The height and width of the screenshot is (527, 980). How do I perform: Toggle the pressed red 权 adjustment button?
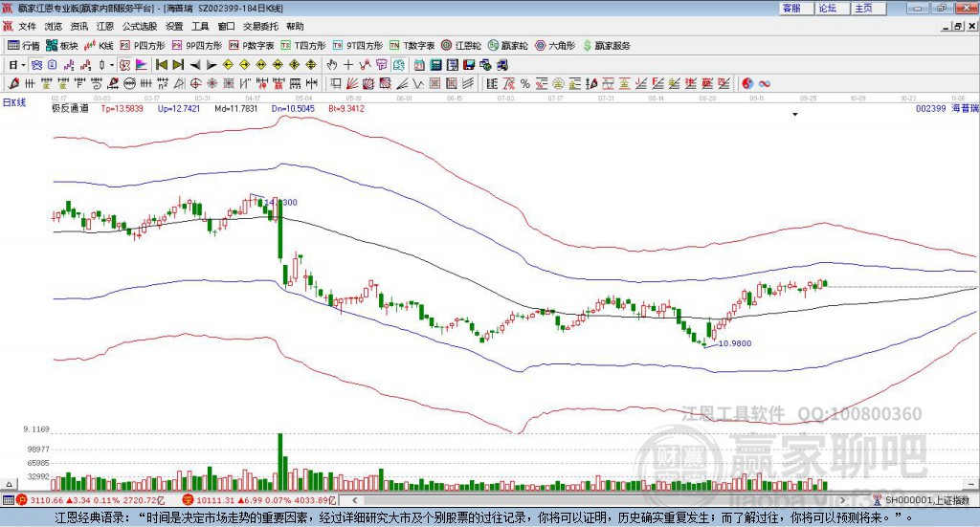[125, 65]
